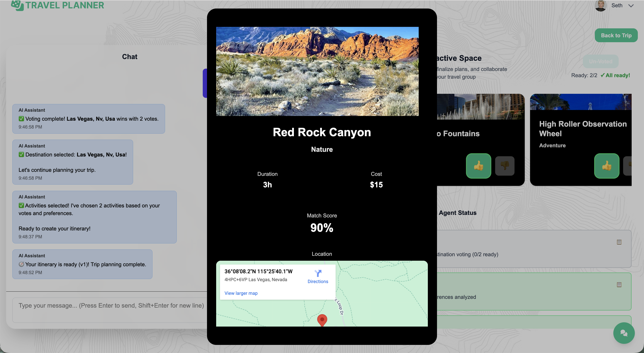Click the chat bubble floating button
This screenshot has width=644, height=353.
tap(624, 333)
